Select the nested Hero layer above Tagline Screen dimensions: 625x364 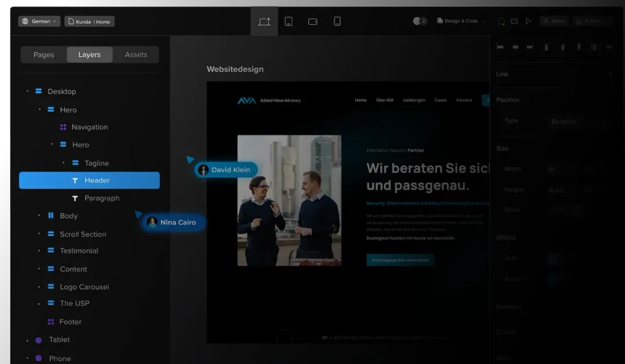tap(80, 145)
